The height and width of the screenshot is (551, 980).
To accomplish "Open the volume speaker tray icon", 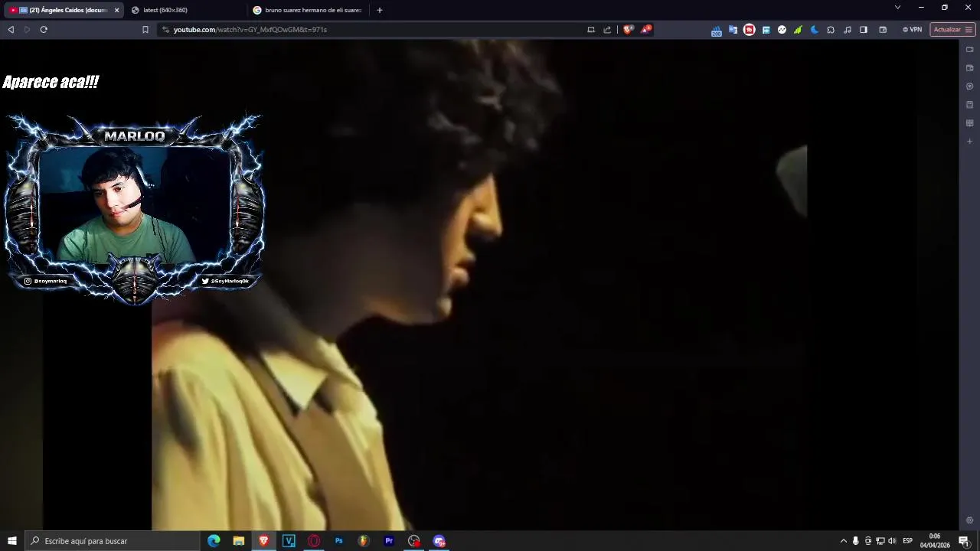I will pyautogui.click(x=892, y=541).
